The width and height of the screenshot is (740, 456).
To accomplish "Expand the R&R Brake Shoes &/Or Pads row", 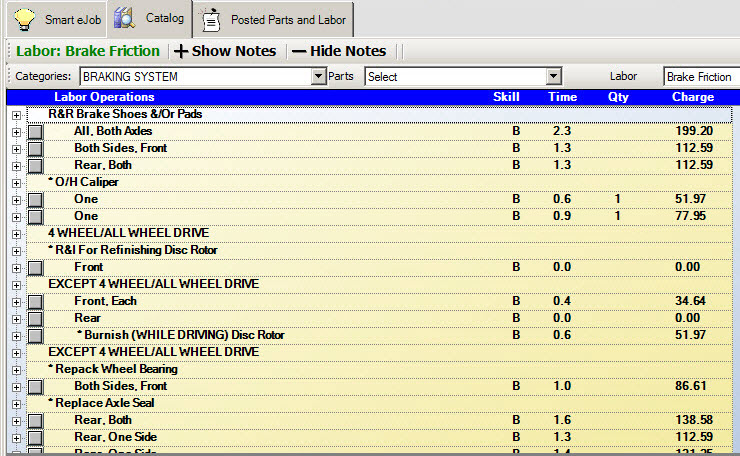I will [16, 115].
